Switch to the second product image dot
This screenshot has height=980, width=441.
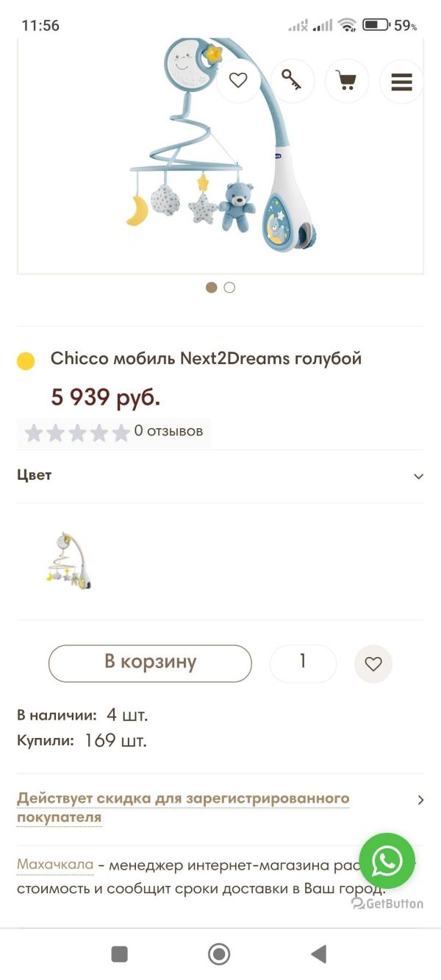pyautogui.click(x=229, y=288)
